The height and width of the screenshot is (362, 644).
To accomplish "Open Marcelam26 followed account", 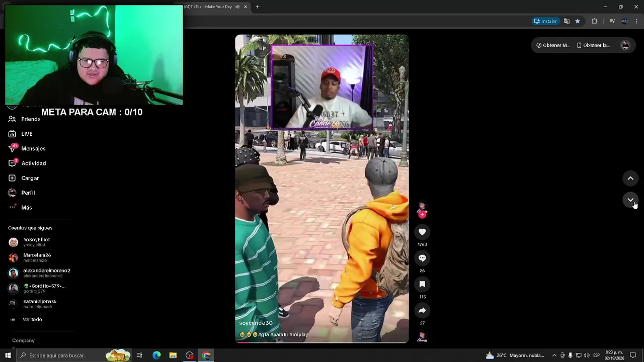I will pos(30,257).
